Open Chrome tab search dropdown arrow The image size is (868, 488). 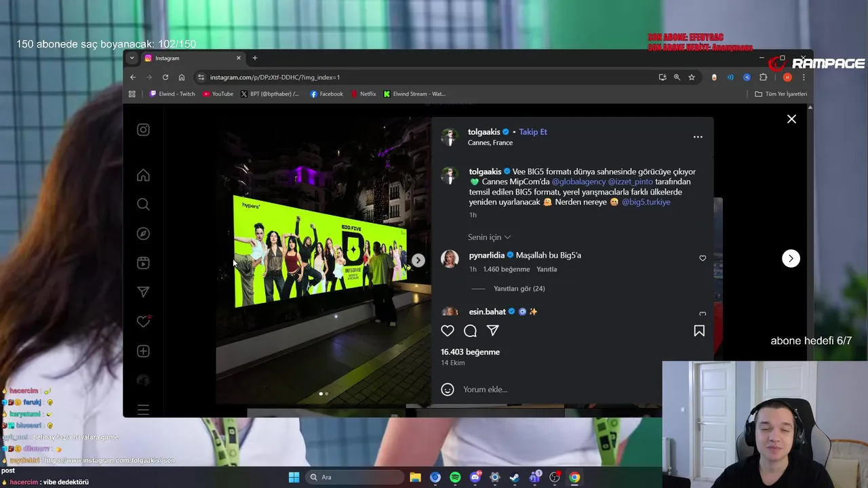click(x=132, y=58)
